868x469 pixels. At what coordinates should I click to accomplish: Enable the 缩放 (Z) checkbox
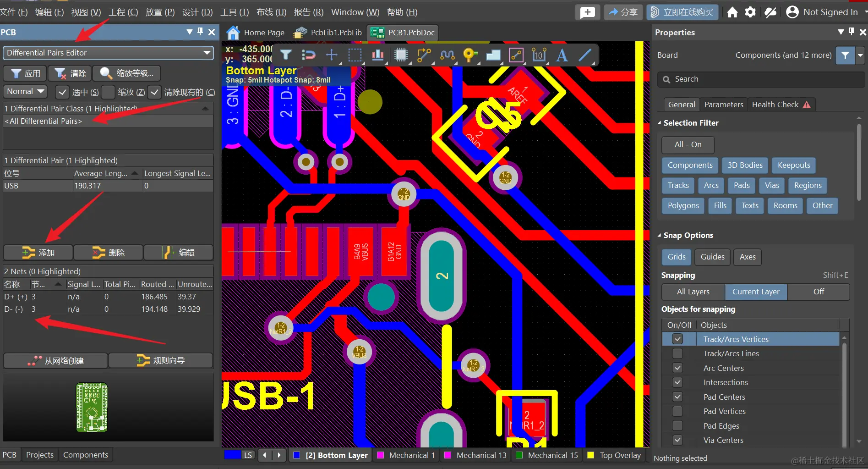[x=108, y=92]
